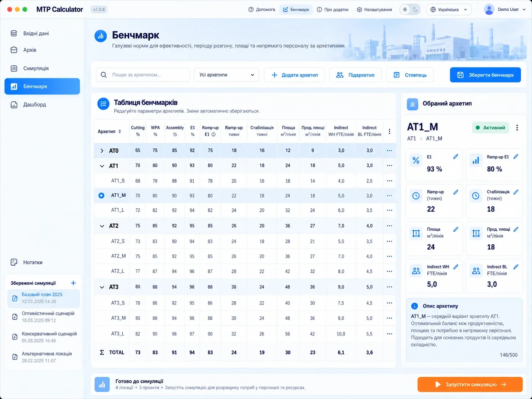Viewport: 532px width, 399px height.
Task: Open the three-dot menu for AT0 row
Action: tap(389, 151)
